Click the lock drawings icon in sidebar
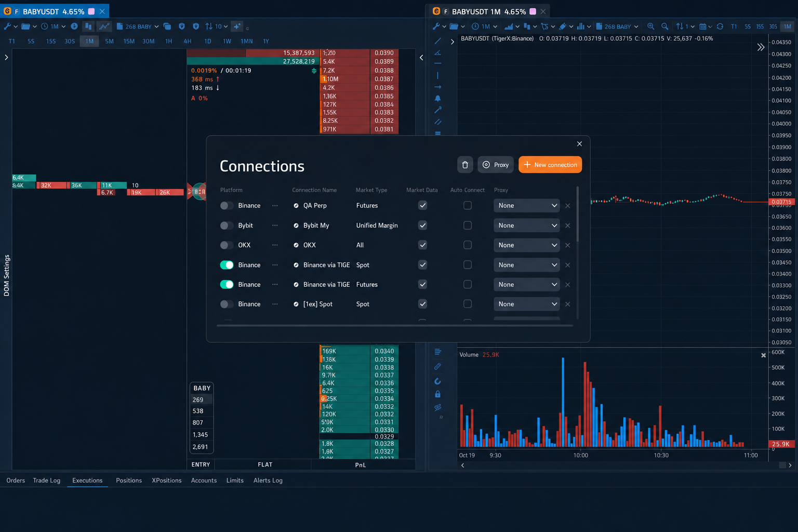Viewport: 798px width, 532px height. tap(437, 394)
